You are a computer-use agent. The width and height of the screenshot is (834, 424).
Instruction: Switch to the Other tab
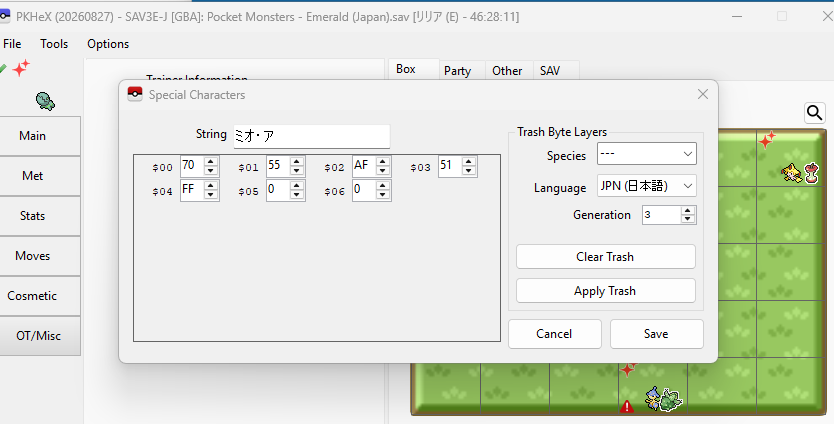(x=507, y=71)
